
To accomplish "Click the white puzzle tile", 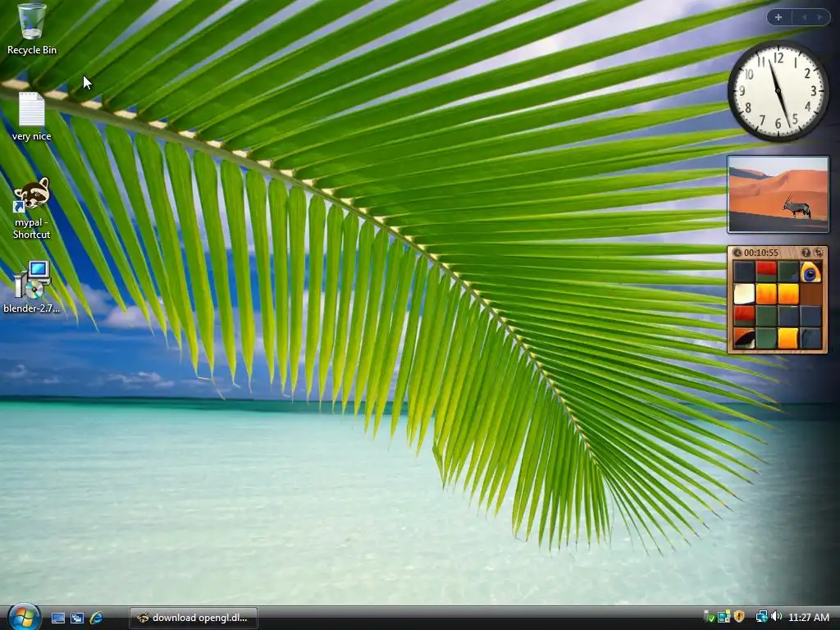I will [744, 294].
